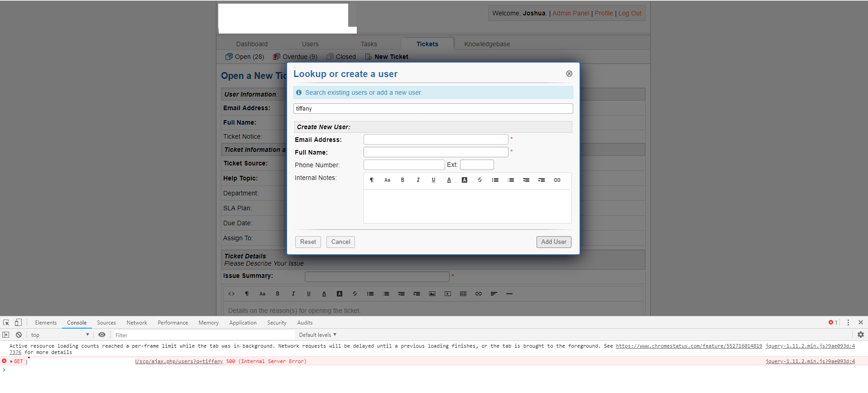The width and height of the screenshot is (868, 393).
Task: Insert bulleted list in Internal Notes toolbar
Action: (495, 180)
